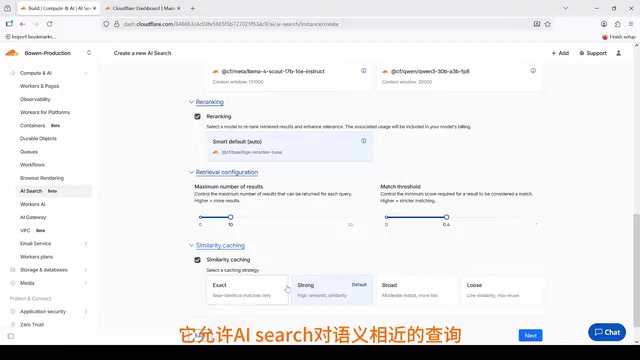Select the Strong caching strategy
Image resolution: width=640 pixels, height=360 pixels.
332,290
